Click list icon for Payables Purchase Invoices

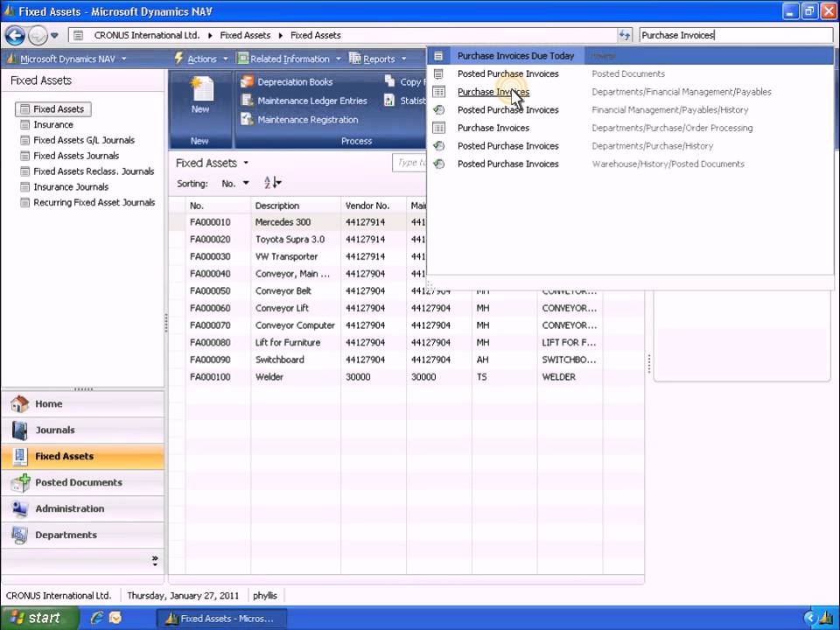[x=438, y=92]
